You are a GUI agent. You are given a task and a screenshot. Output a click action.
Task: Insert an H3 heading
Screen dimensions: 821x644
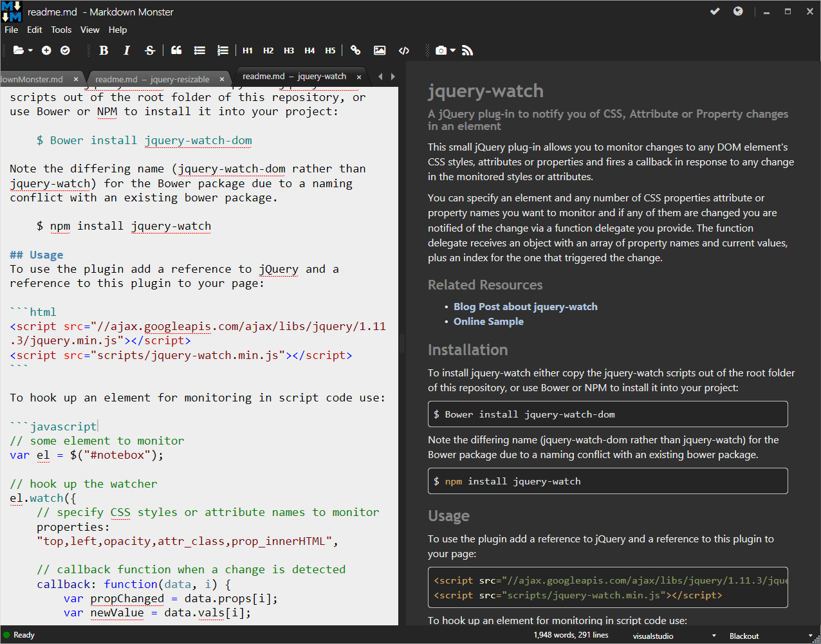pos(289,50)
